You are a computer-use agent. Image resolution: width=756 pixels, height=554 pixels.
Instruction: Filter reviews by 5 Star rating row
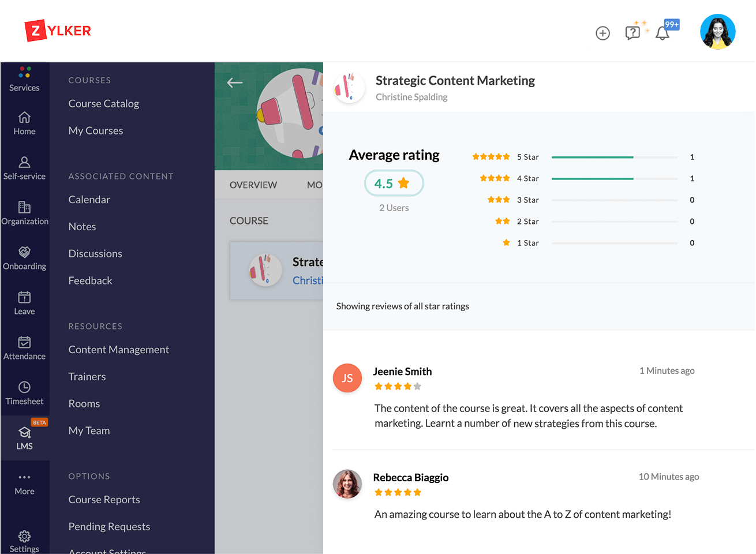point(583,157)
